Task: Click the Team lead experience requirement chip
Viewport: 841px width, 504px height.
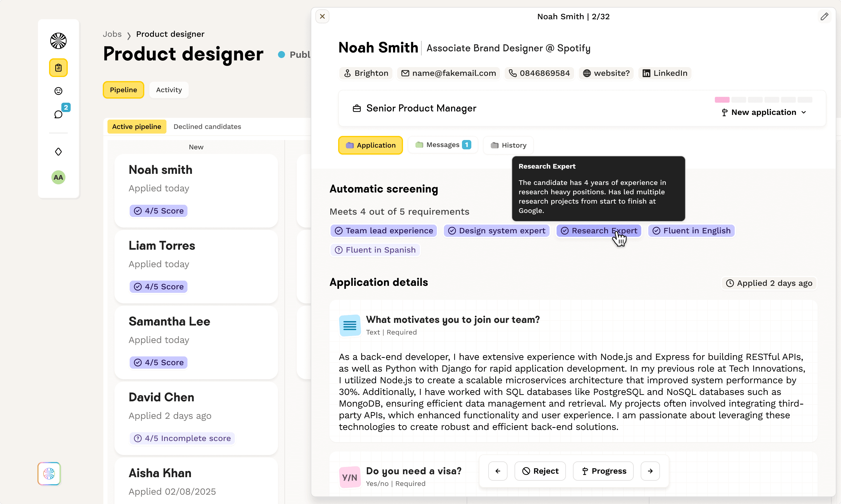Action: pos(384,231)
